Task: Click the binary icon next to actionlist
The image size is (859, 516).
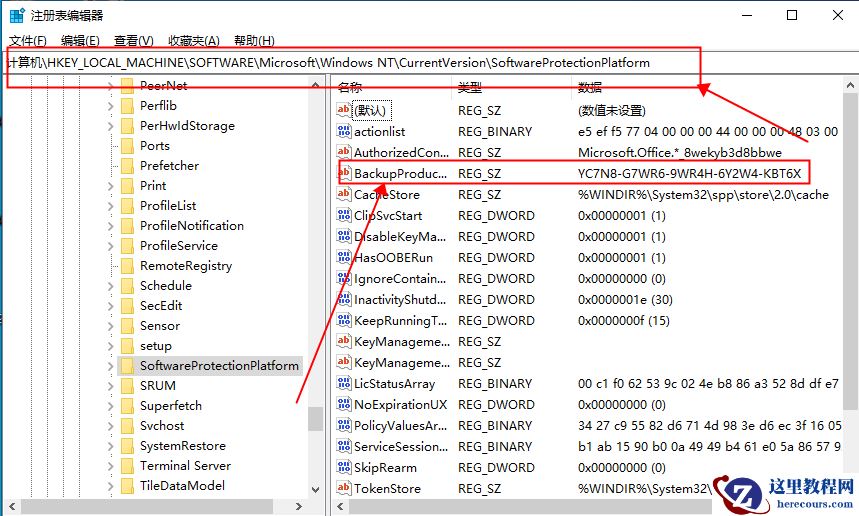Action: [x=343, y=131]
